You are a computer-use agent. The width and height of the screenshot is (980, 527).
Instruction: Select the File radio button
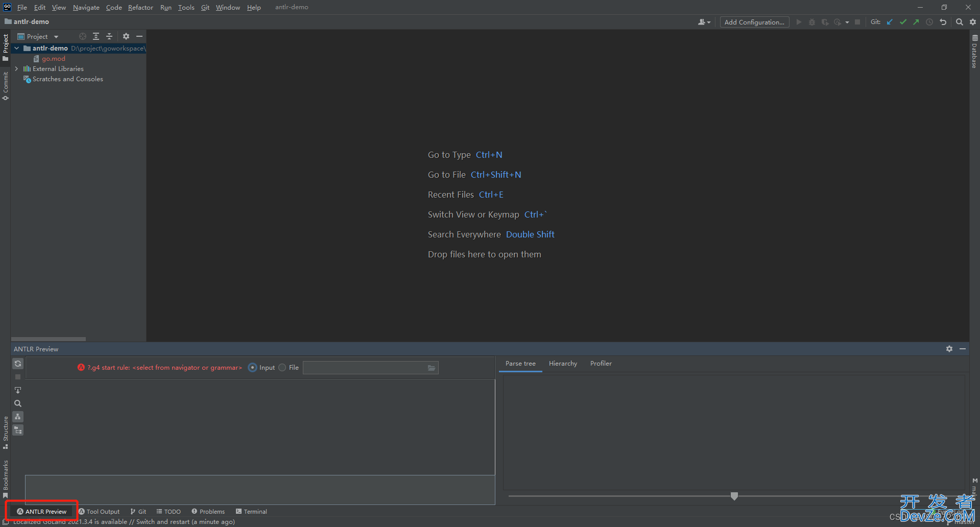(x=282, y=368)
